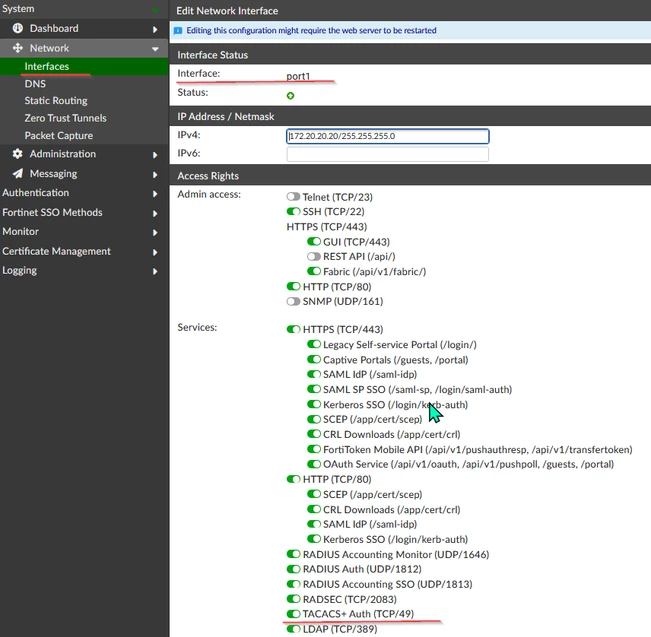This screenshot has height=637, width=651.
Task: Toggle Fabric (/api/v1/fabric/) access
Action: (314, 271)
